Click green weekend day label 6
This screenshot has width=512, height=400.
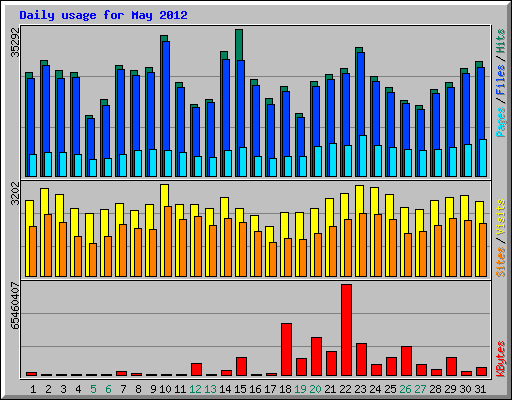pos(108,389)
